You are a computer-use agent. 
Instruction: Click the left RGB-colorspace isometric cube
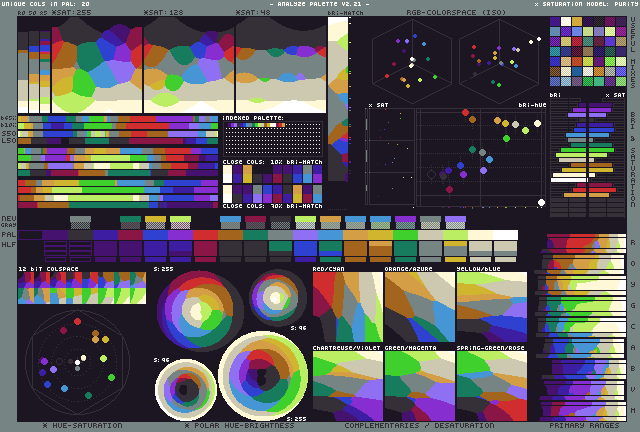[x=411, y=58]
